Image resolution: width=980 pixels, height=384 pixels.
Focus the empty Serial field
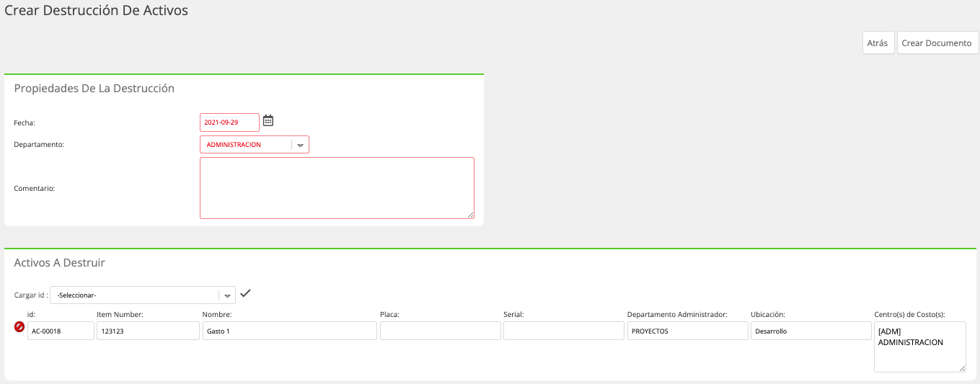coord(563,331)
